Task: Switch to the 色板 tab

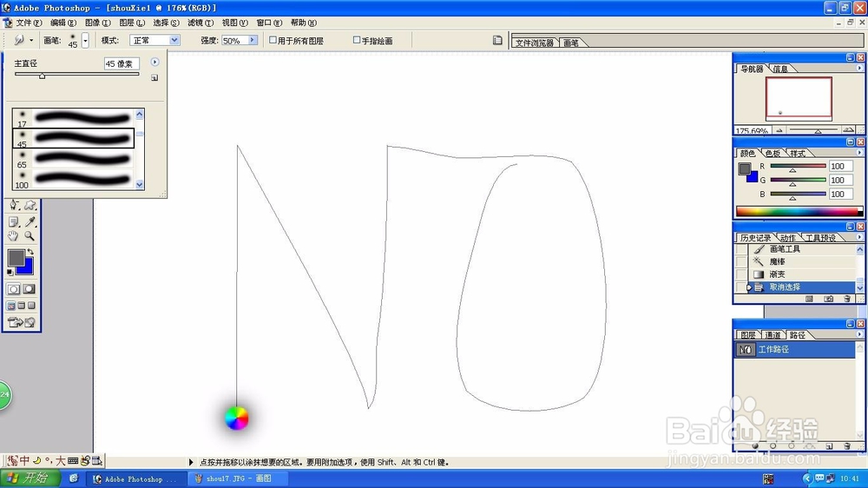Action: (x=773, y=154)
